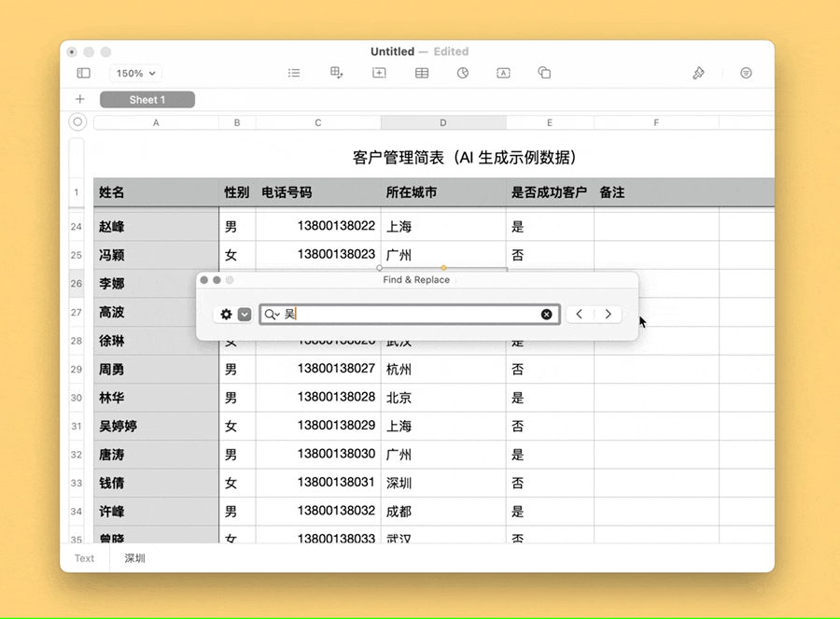Viewport: 840px width, 619px height.
Task: Open the Organize filter inspector
Action: click(746, 73)
